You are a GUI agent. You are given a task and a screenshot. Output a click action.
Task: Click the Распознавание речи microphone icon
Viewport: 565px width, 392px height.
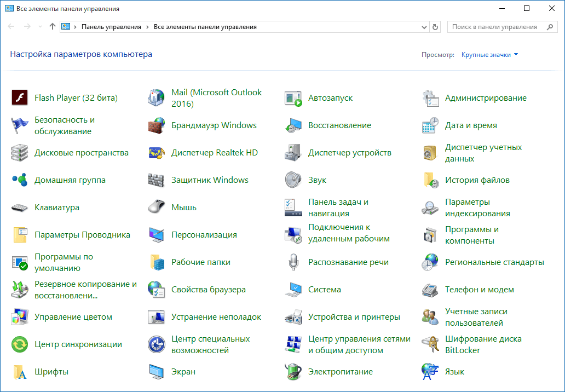293,262
